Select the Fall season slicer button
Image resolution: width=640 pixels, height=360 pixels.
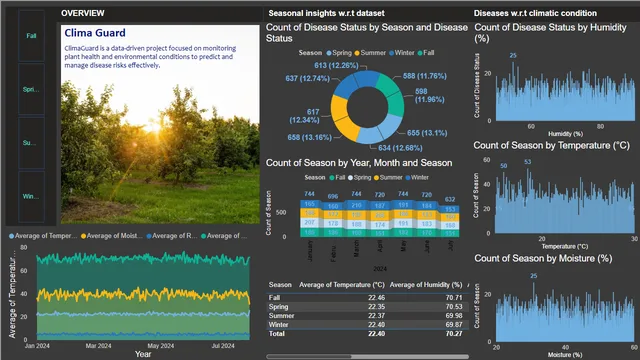tap(31, 36)
